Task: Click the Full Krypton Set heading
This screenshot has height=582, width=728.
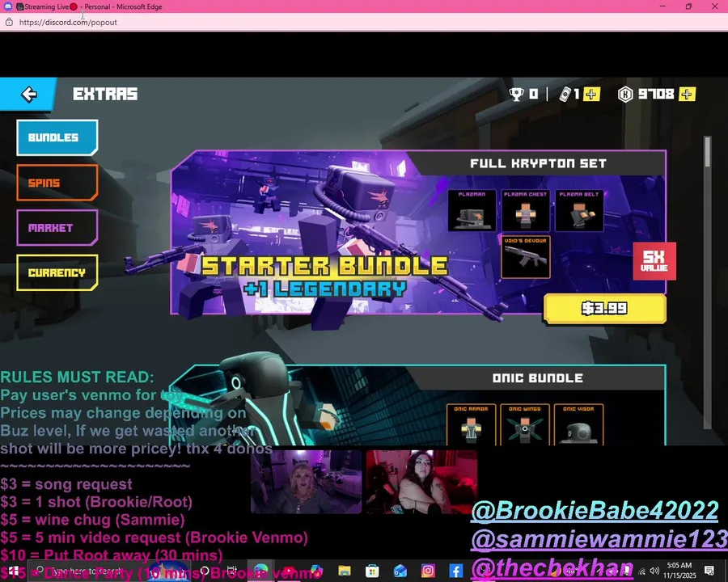Action: coord(538,163)
